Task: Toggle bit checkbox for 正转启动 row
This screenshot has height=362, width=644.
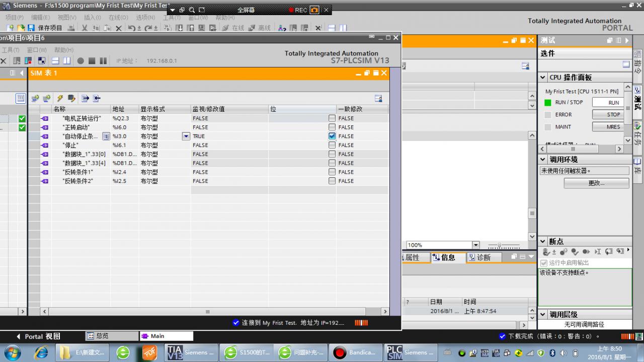Action: point(332,127)
